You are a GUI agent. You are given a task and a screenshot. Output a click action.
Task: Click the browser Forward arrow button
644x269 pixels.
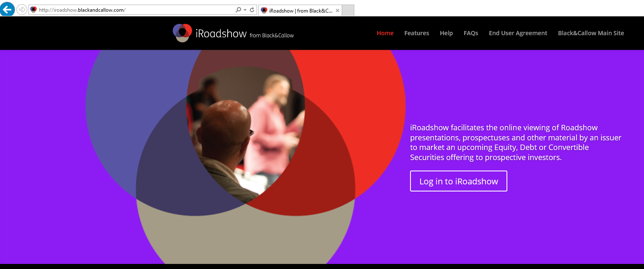pyautogui.click(x=22, y=10)
